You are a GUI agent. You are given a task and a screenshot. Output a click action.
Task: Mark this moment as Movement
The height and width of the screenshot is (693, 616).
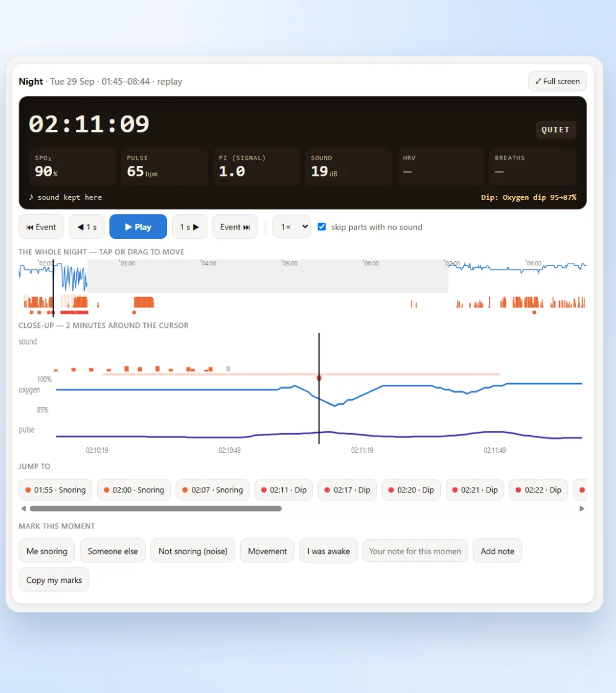pos(267,551)
